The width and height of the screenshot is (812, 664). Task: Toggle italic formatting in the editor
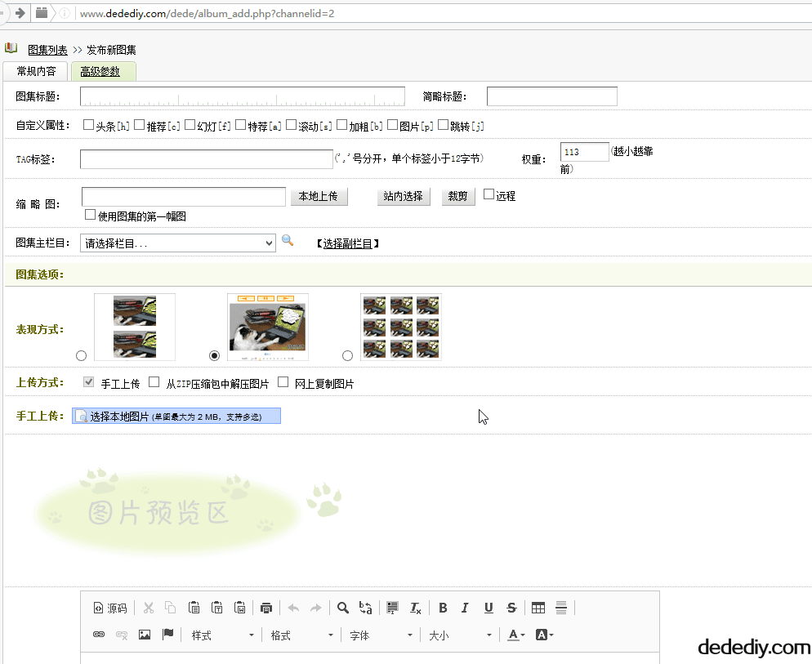465,608
